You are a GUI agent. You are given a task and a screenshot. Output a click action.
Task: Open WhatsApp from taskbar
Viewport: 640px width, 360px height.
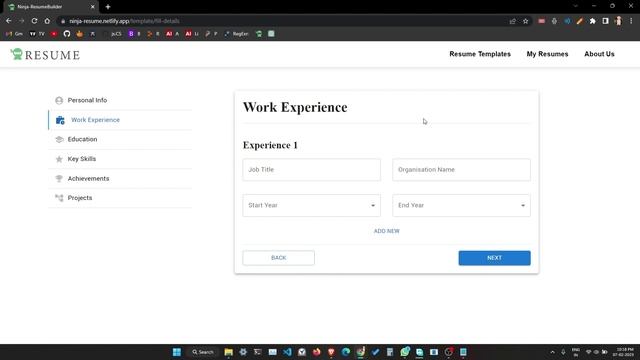[405, 352]
